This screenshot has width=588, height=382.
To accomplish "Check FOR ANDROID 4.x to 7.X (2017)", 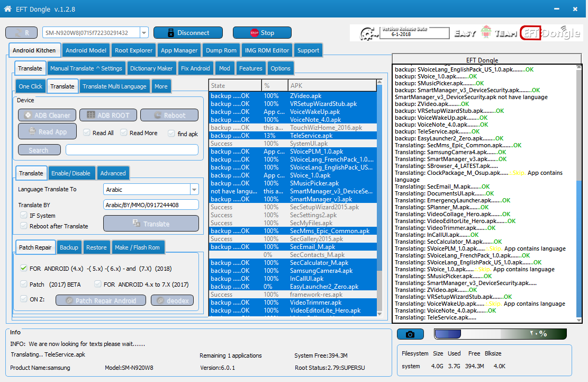I will tap(98, 283).
